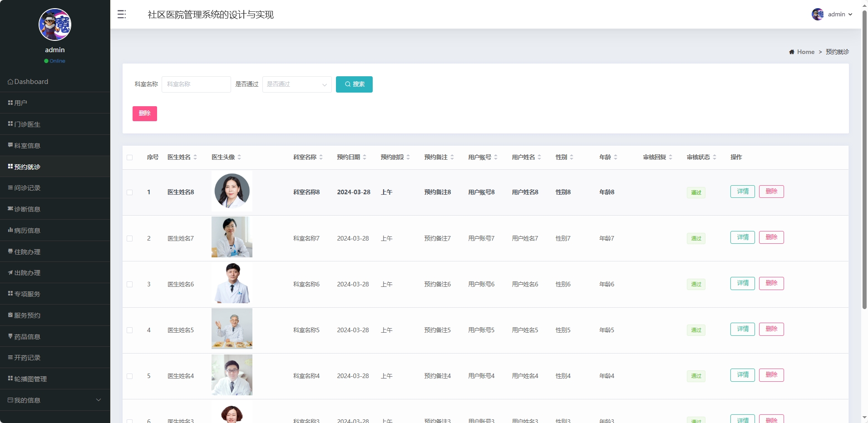Click the 服务预约 icon in sidebar
The image size is (868, 423).
pyautogui.click(x=10, y=315)
